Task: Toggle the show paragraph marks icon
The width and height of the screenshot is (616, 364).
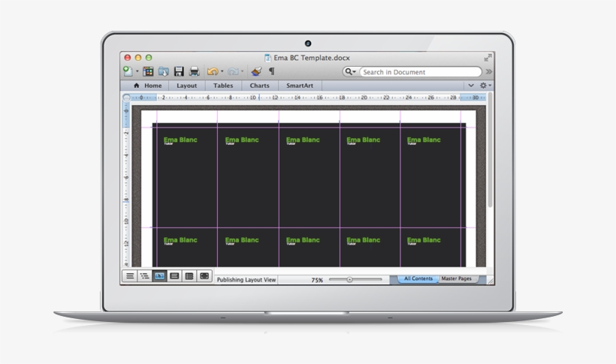Action: [x=271, y=71]
